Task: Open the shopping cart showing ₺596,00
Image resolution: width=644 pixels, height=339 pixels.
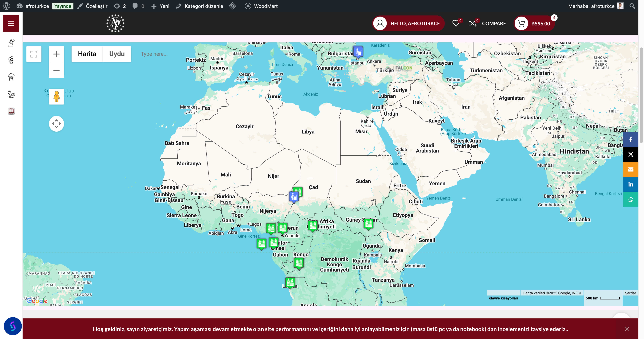Action: coord(534,24)
